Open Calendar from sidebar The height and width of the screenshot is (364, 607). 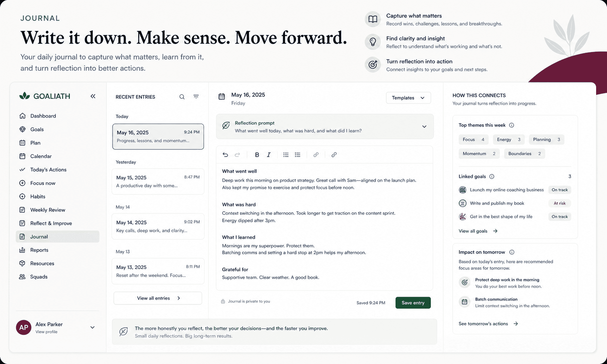coord(57,156)
